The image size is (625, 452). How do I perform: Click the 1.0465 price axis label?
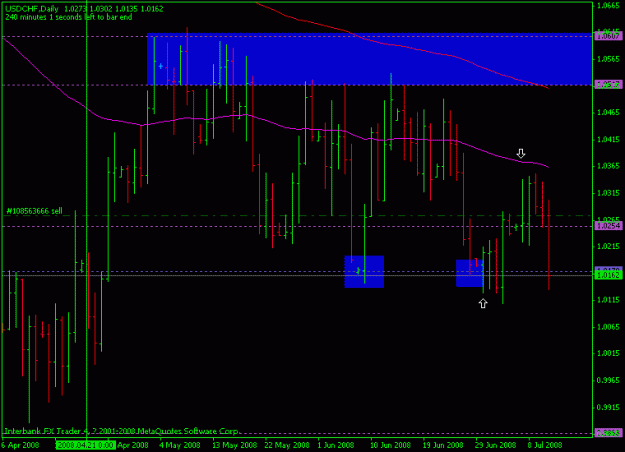pos(608,112)
